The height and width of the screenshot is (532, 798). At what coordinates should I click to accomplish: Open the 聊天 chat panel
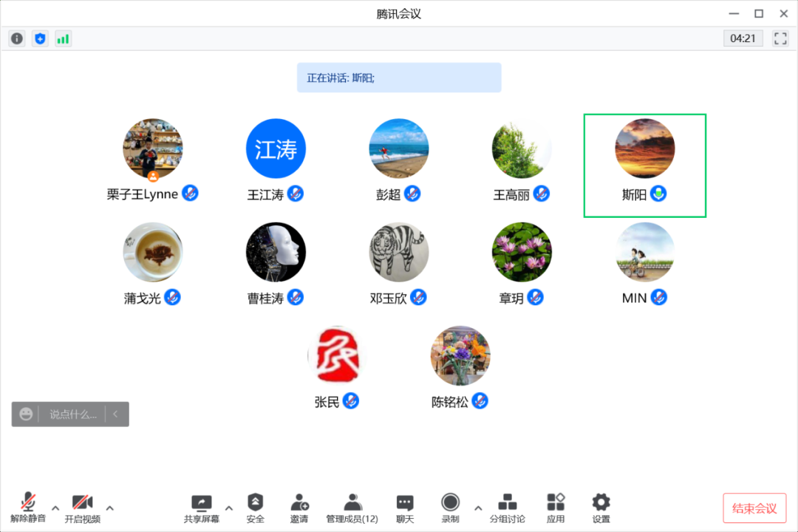coord(405,508)
